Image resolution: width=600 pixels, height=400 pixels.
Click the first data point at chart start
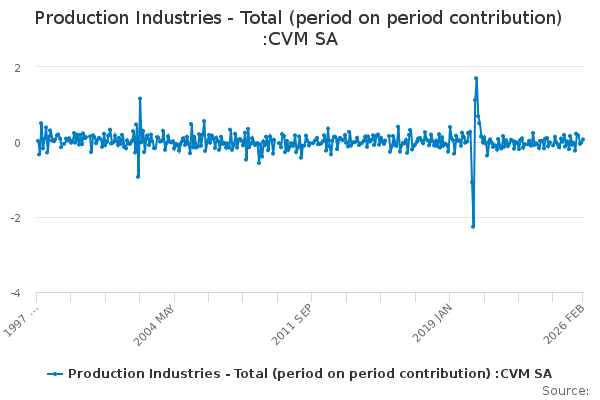37,141
